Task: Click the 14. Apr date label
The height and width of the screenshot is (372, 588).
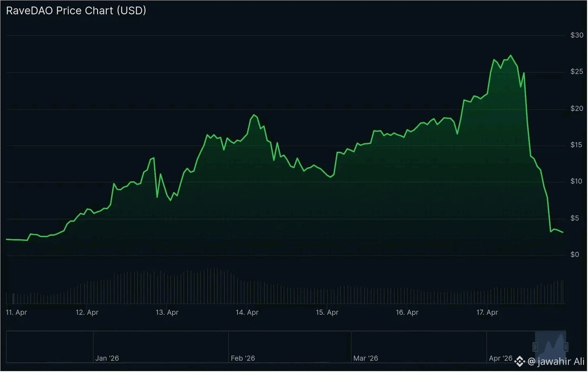Action: [x=247, y=312]
